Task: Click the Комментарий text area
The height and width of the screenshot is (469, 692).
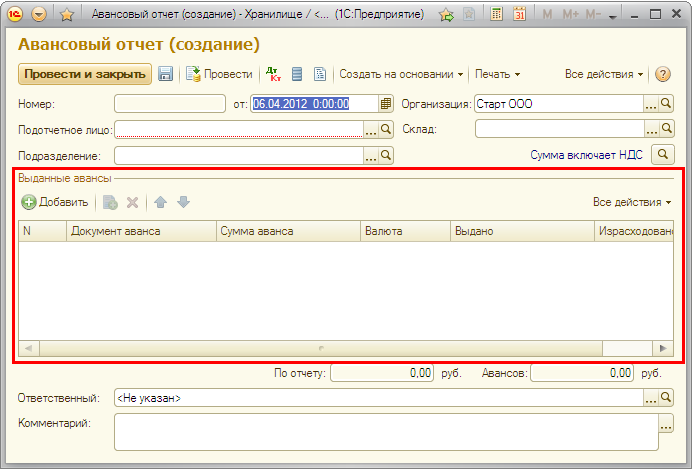Action: click(386, 432)
